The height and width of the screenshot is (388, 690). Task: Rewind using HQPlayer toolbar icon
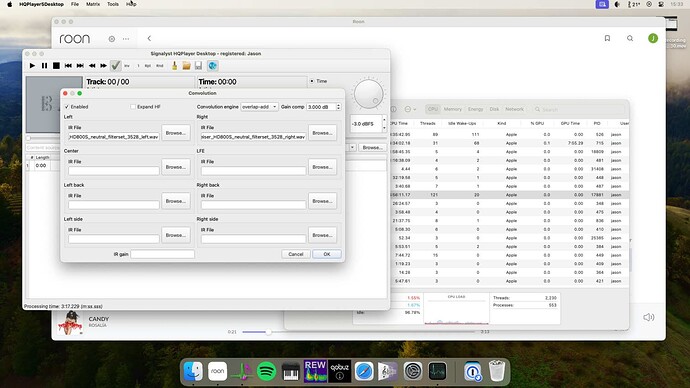[92, 66]
